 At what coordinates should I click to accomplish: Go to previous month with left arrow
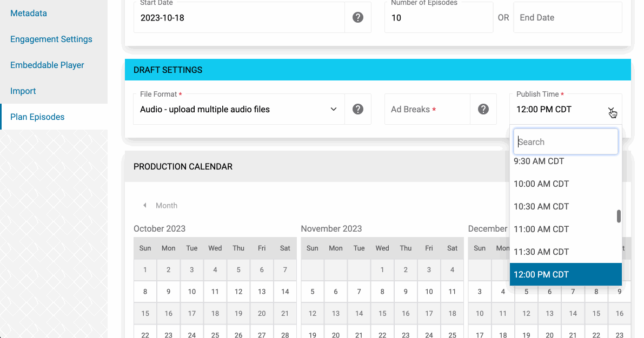[144, 205]
